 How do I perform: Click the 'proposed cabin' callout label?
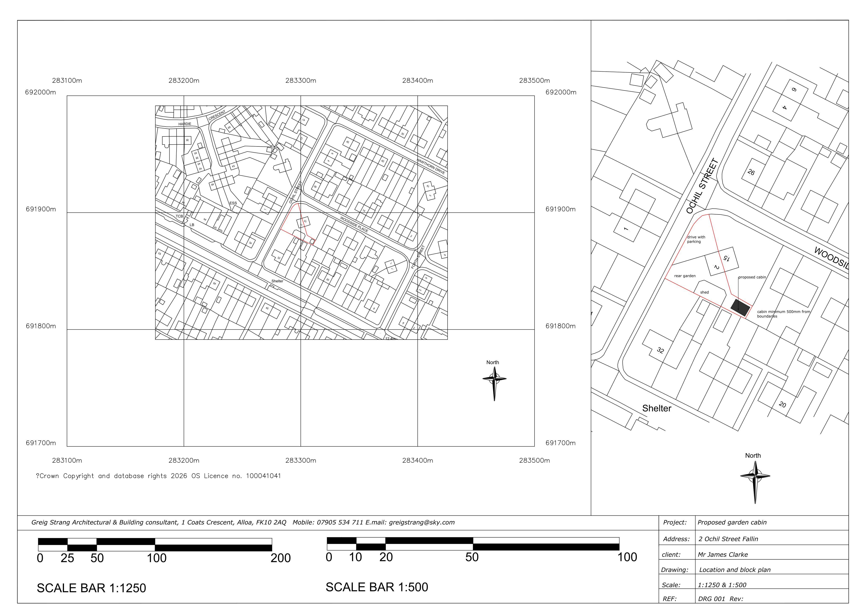[x=752, y=277]
